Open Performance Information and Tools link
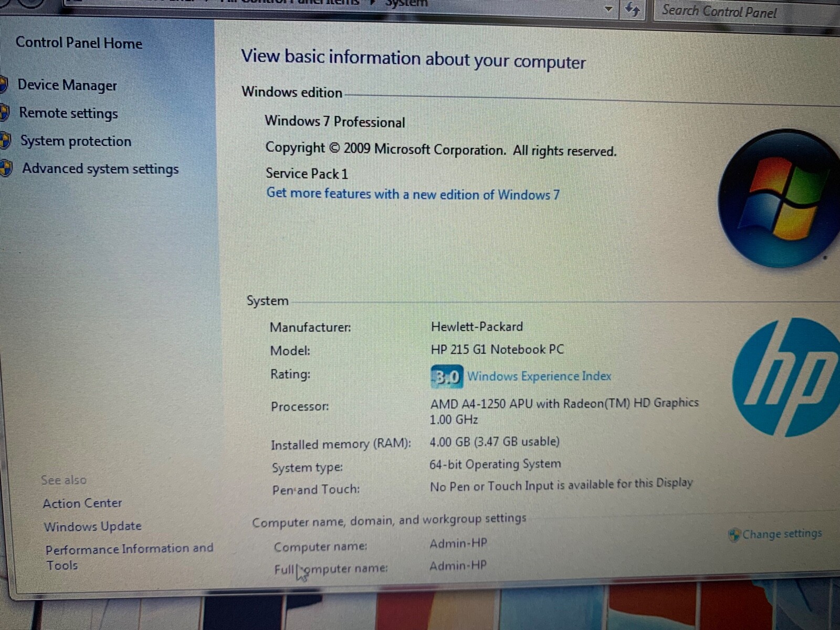This screenshot has width=840, height=630. [x=129, y=556]
